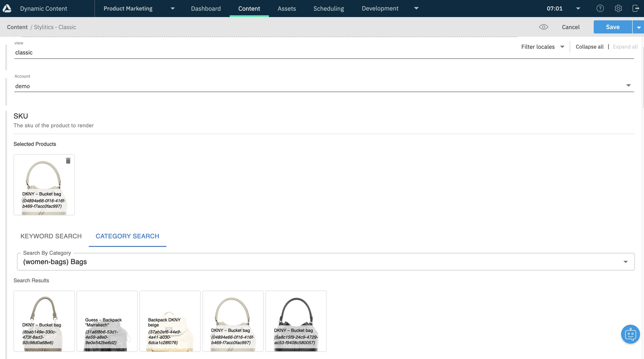Image resolution: width=644 pixels, height=359 pixels.
Task: Open the help question mark icon
Action: click(600, 9)
